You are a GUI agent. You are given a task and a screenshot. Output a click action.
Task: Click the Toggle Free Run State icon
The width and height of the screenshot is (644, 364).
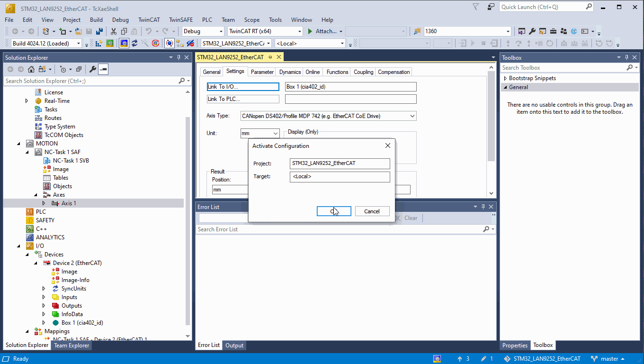coord(155,44)
